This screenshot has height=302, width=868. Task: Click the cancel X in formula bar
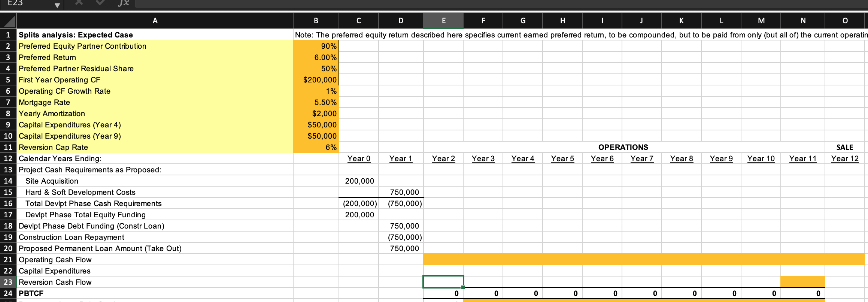click(79, 3)
